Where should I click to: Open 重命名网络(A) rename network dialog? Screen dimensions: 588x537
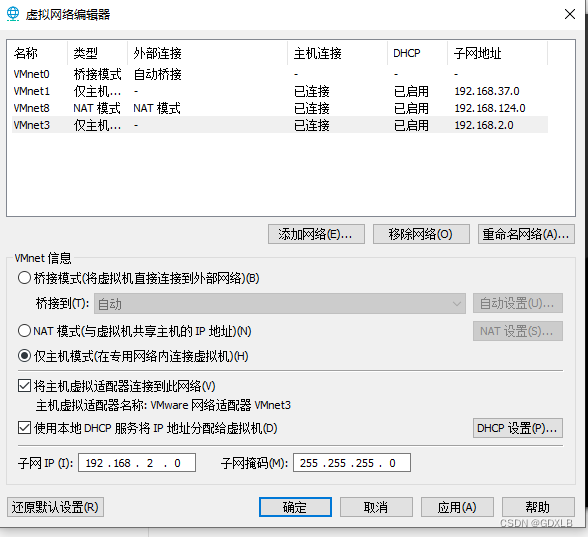tap(526, 234)
